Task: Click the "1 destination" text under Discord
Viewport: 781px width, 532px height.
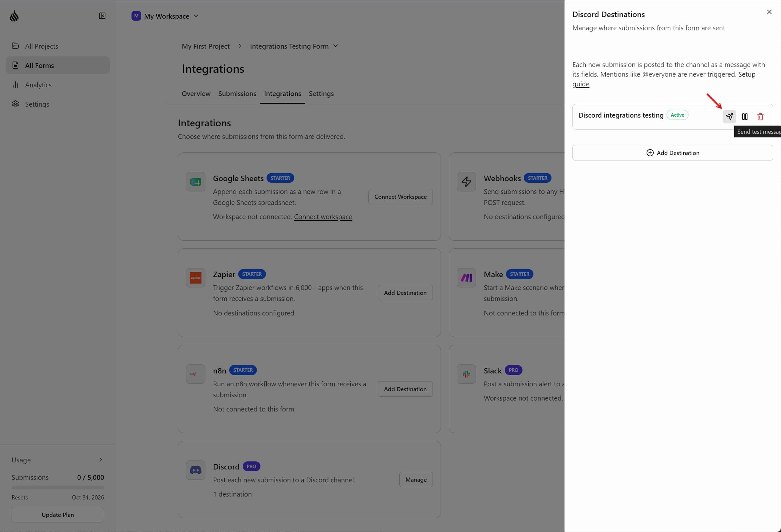Action: click(232, 494)
